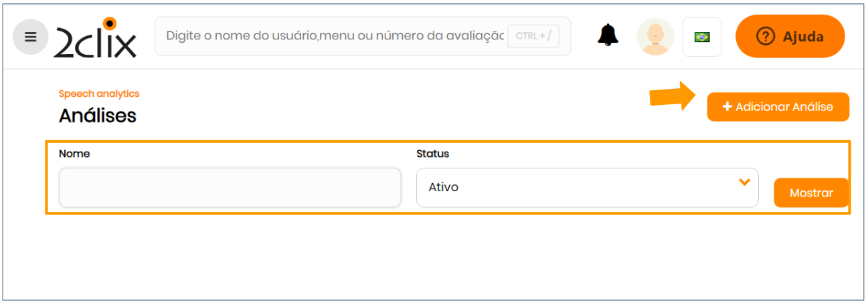Screen dimensions: 868x302
Task: Click the Adicionar Análise button text
Action: (784, 107)
